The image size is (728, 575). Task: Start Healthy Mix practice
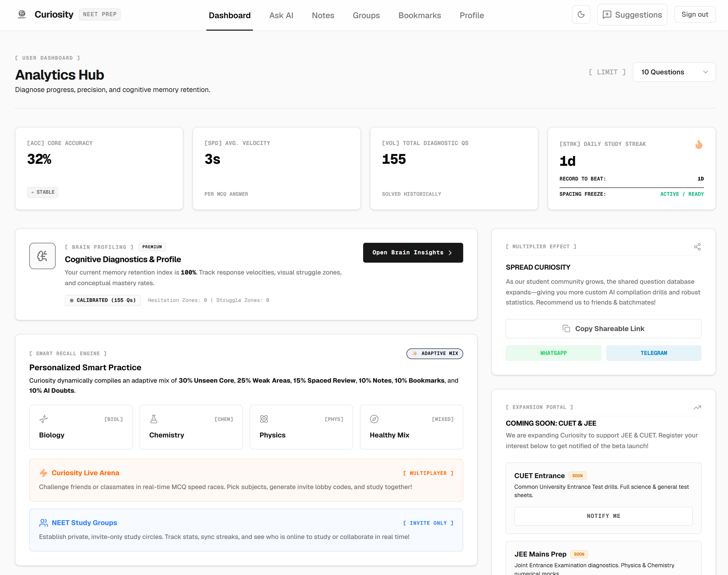[x=412, y=427]
